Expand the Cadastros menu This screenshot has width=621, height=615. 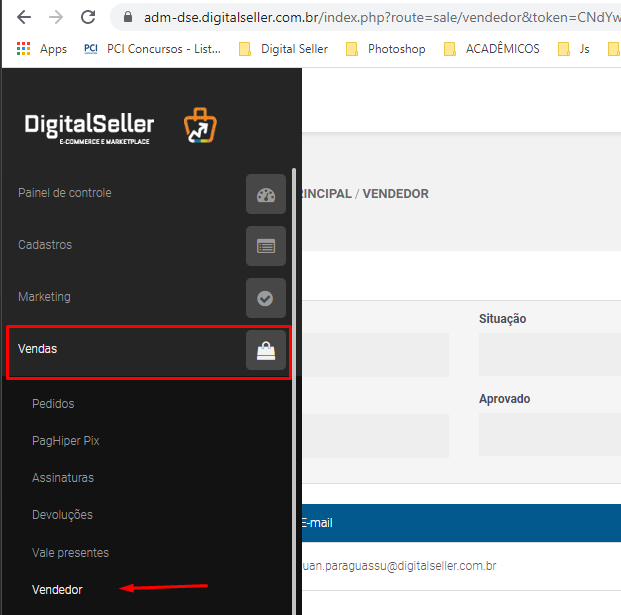click(x=45, y=245)
